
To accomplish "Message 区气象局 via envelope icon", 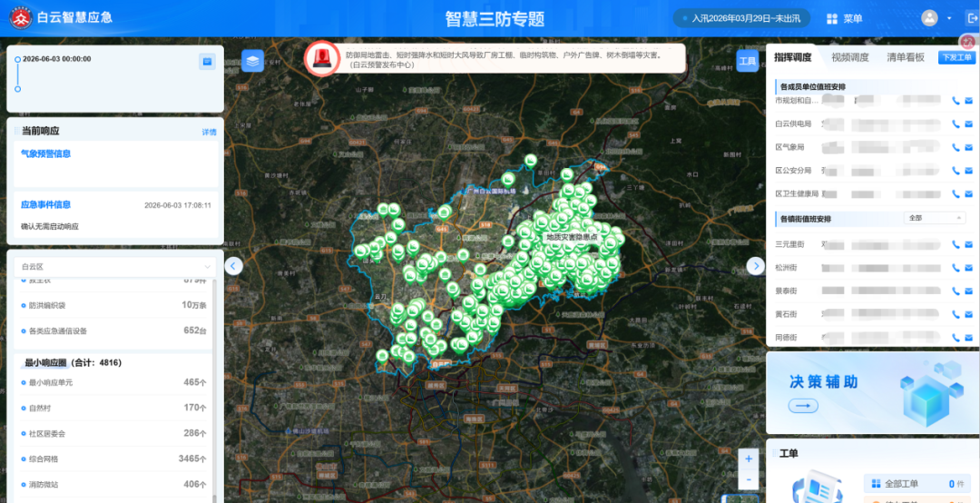I will (969, 147).
